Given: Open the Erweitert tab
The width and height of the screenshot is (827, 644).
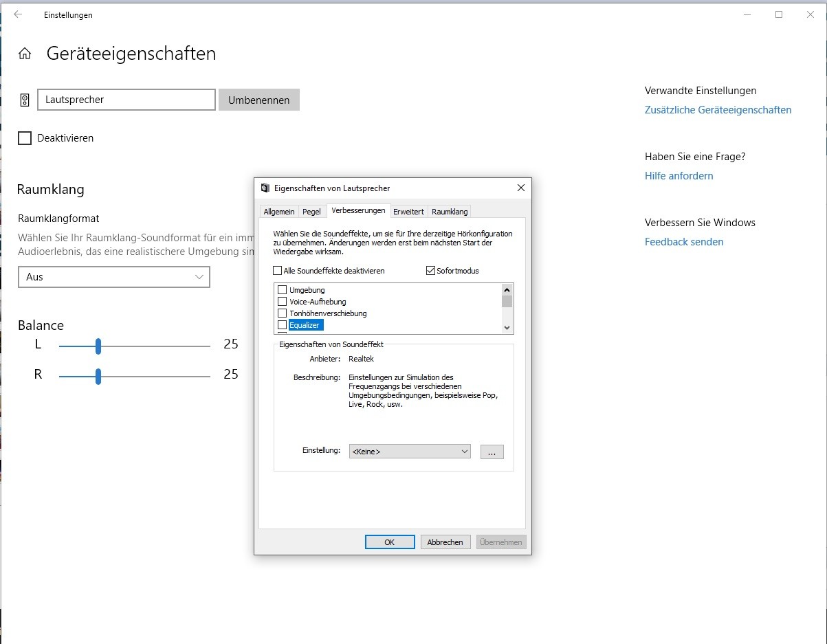Looking at the screenshot, I should [x=408, y=212].
